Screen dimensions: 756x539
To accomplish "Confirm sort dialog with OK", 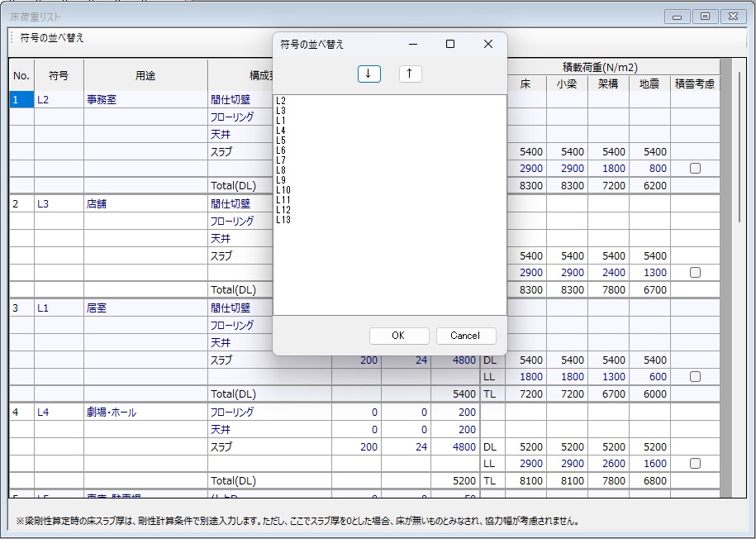I will click(x=399, y=336).
